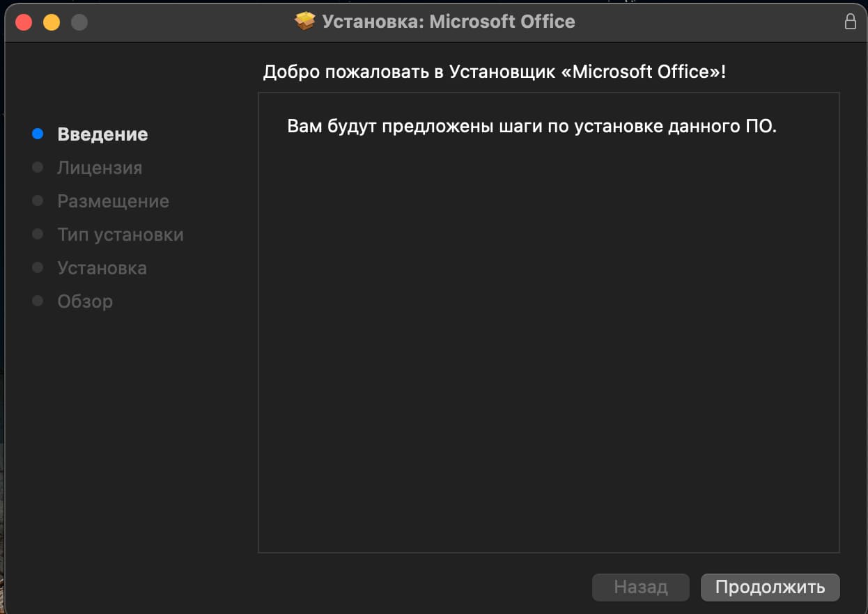This screenshot has width=868, height=614.
Task: Click the gray bullet beside Обзор
Action: (38, 301)
